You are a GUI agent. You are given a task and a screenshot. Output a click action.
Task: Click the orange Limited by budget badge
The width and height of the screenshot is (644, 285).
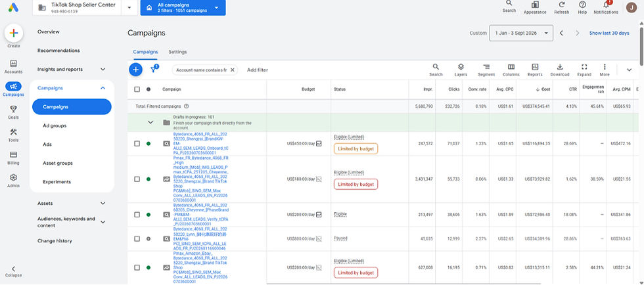(356, 148)
